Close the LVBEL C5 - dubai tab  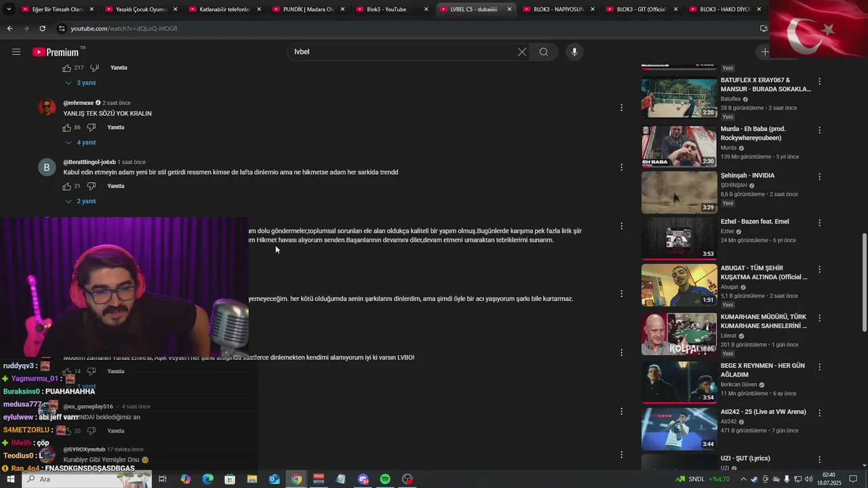pos(509,9)
